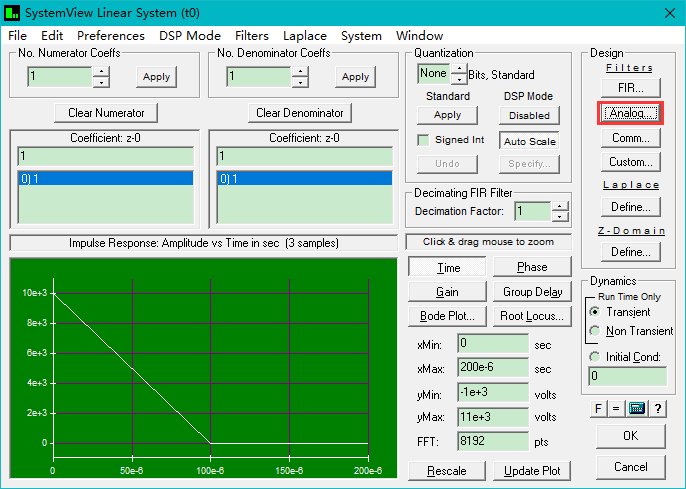This screenshot has width=686, height=489.
Task: Apply the denominator coefficient count
Action: (355, 77)
